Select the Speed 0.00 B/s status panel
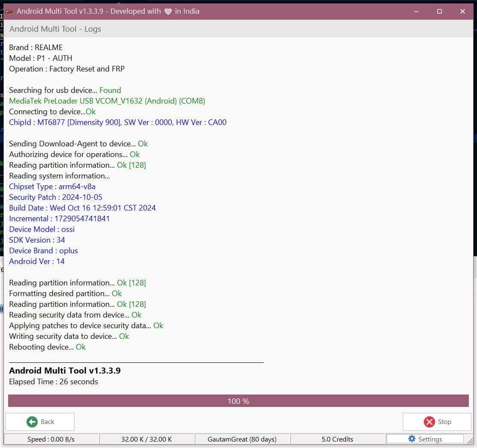 point(51,439)
